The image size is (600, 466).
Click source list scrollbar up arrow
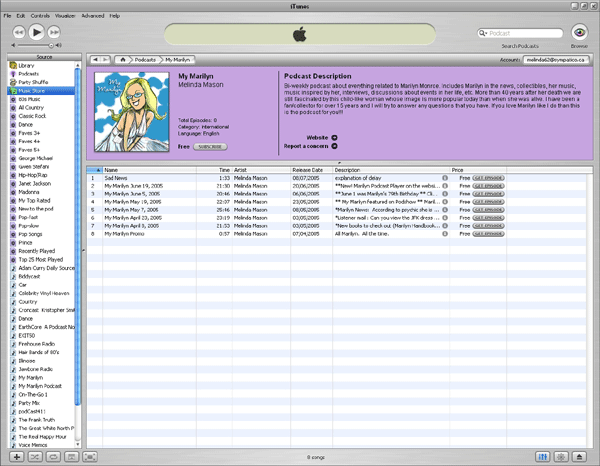[78, 65]
